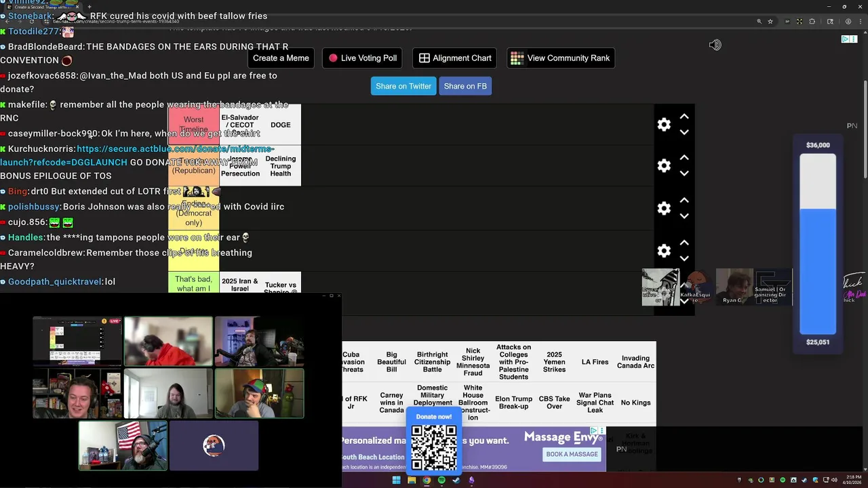Screen dimensions: 868x488
Task: Move the fourth tier row up
Action: pos(684,243)
